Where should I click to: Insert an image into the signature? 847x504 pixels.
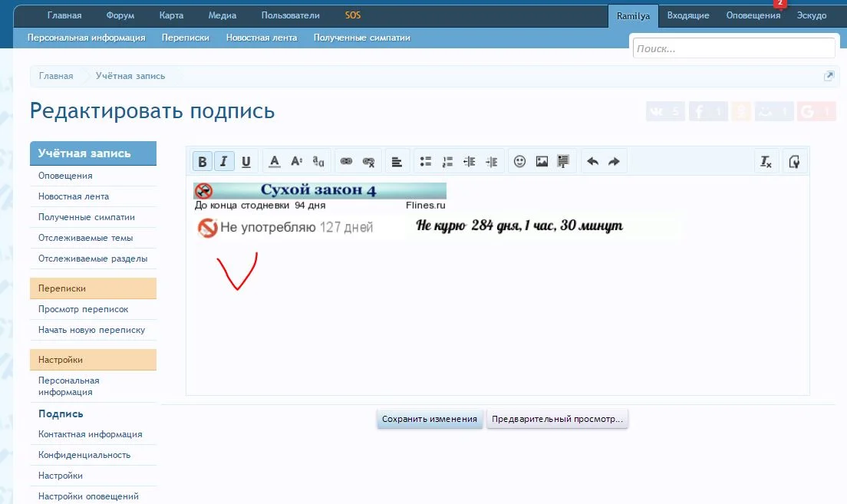541,161
